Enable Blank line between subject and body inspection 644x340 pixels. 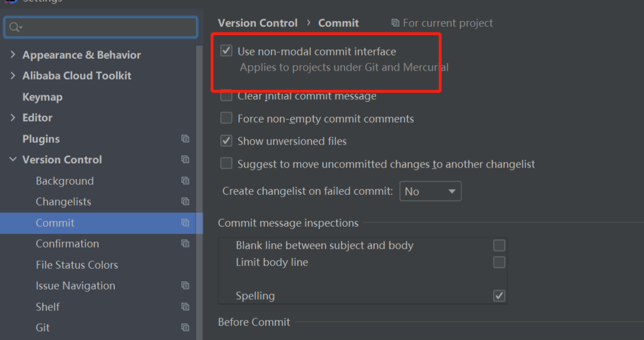pos(499,245)
